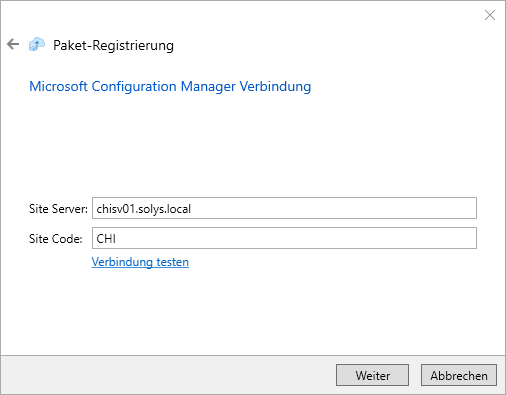The image size is (506, 395).
Task: Click the Site Code: label
Action: [x=56, y=239]
